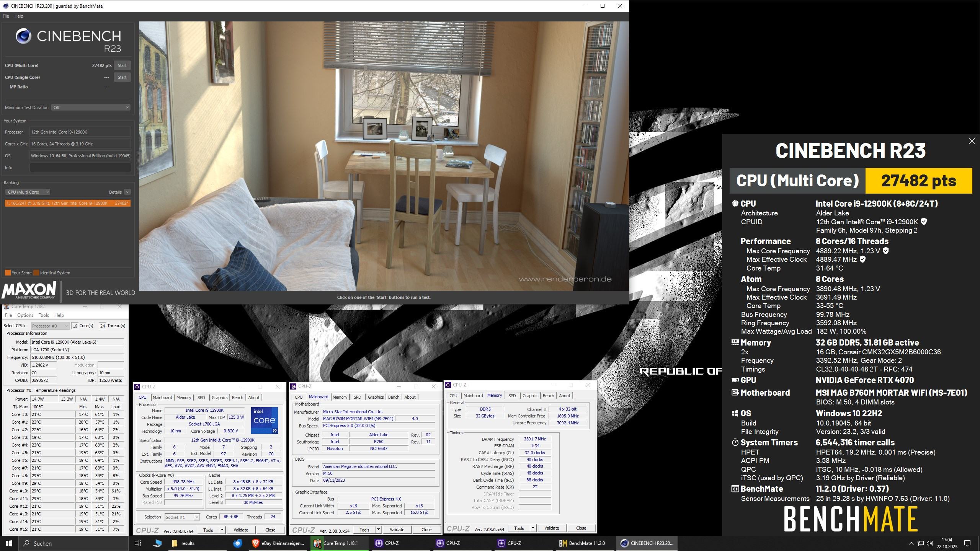The height and width of the screenshot is (551, 980).
Task: Click the Cinebench logo sphere icon
Action: 23,36
